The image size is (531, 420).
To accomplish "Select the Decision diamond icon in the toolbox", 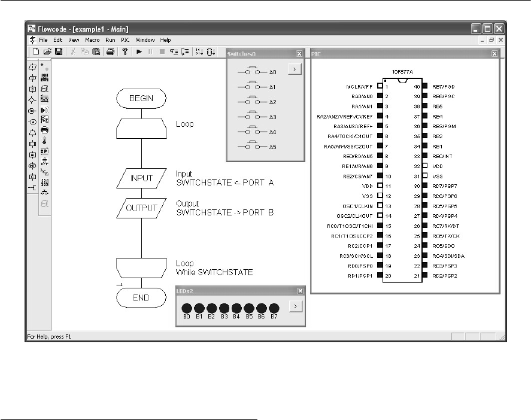I will (x=32, y=100).
